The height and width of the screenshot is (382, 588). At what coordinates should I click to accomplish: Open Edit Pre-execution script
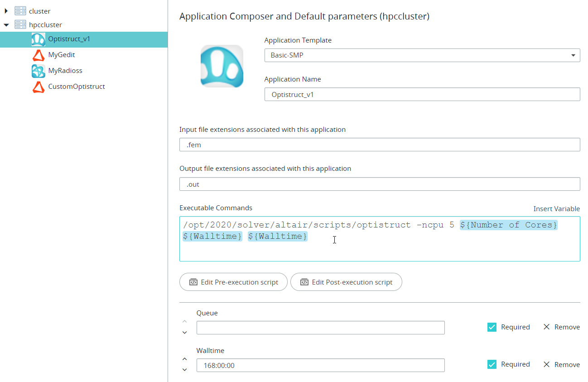(233, 282)
